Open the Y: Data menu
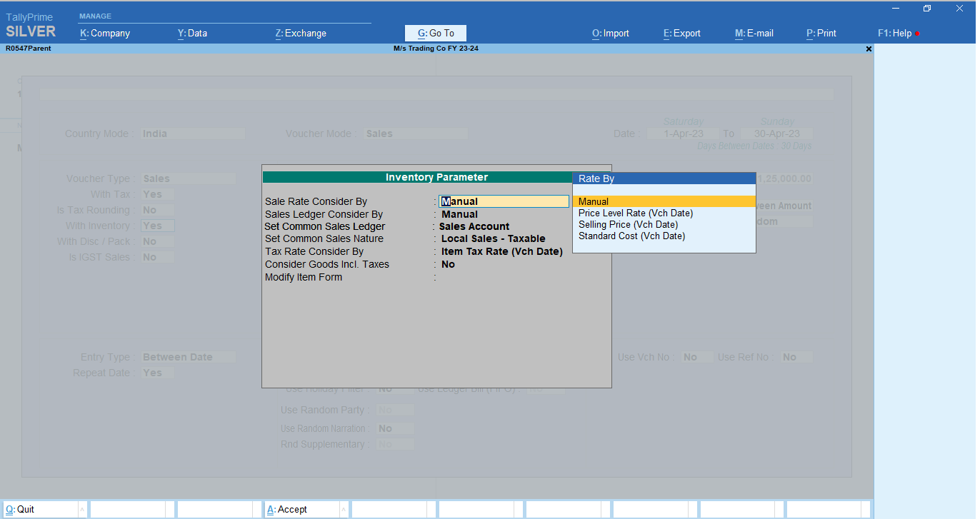This screenshot has height=519, width=980. pos(192,33)
